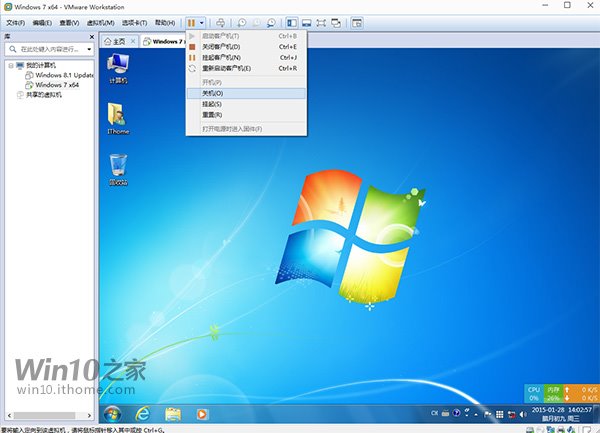Open the power options dropdown arrow
The image size is (600, 433).
tap(202, 23)
